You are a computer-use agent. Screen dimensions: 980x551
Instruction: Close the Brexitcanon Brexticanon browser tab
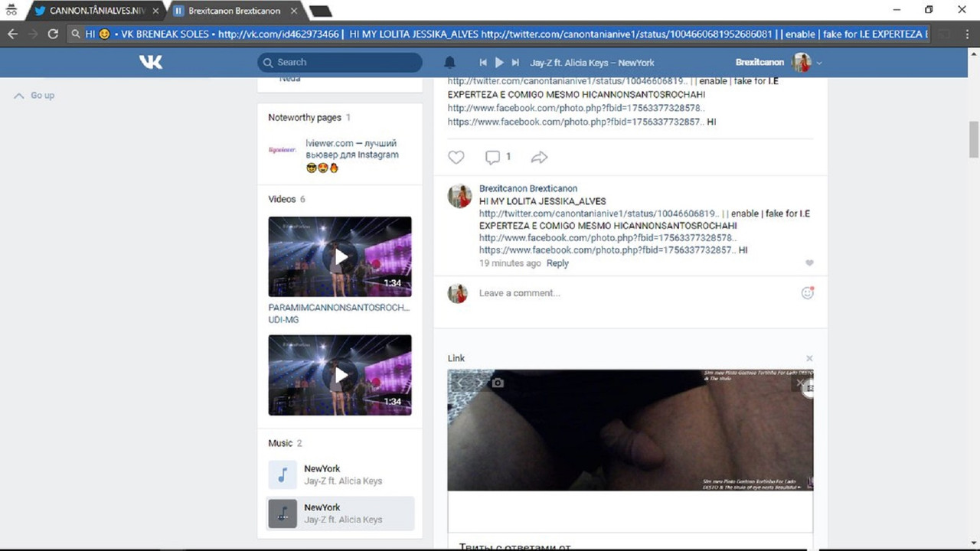pyautogui.click(x=294, y=11)
